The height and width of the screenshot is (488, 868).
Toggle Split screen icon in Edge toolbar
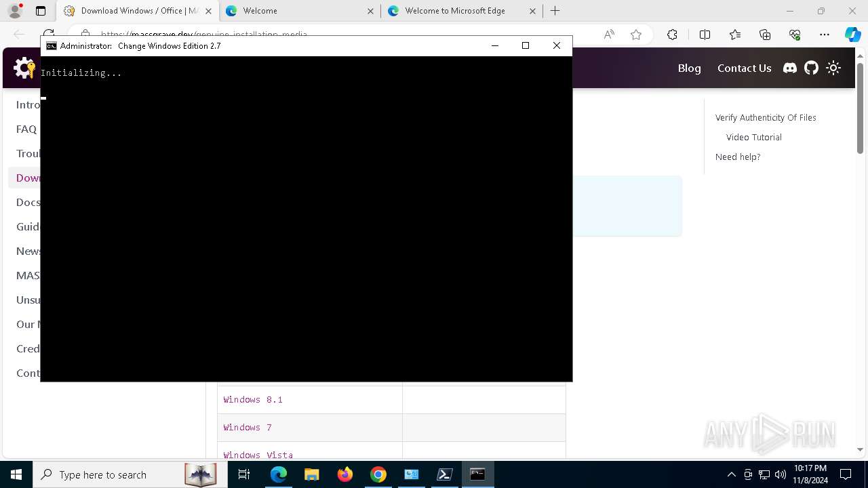(705, 35)
